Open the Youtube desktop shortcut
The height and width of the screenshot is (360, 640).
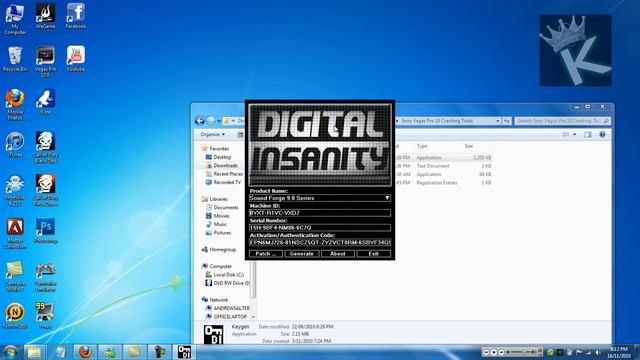click(x=76, y=59)
